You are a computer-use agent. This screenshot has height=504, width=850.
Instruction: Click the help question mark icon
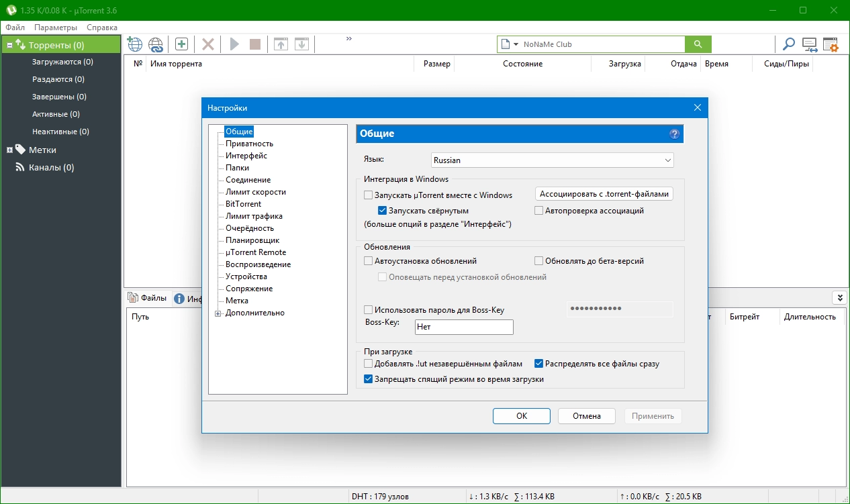(x=674, y=134)
